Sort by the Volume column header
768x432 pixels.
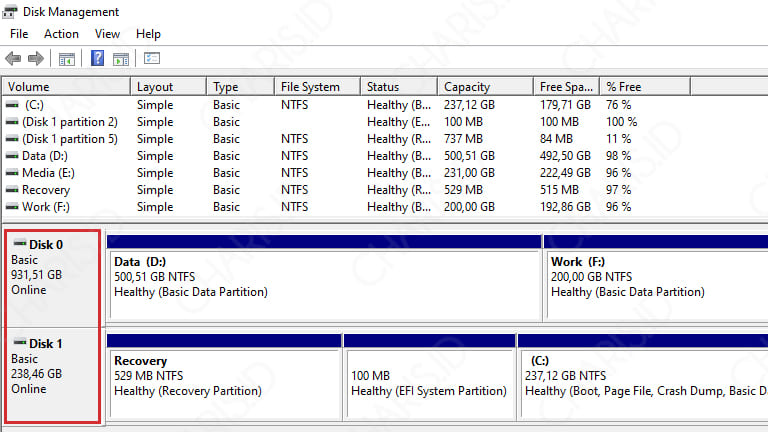tap(66, 87)
